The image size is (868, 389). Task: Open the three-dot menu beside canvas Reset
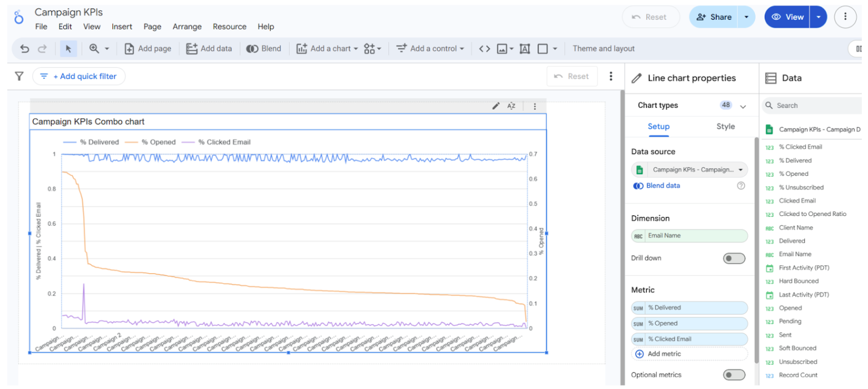coord(610,76)
